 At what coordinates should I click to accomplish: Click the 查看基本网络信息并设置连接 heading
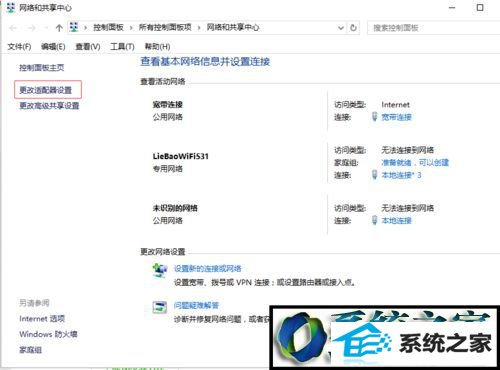(x=205, y=62)
